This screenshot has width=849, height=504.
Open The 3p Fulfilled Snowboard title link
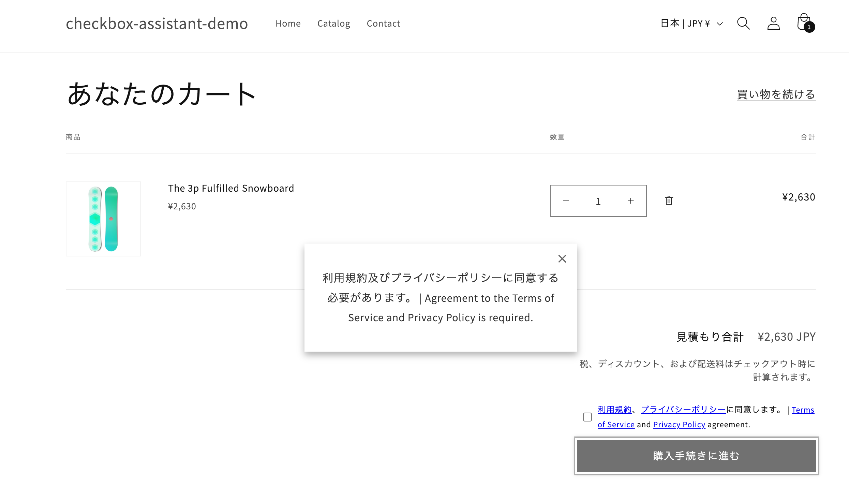(231, 188)
